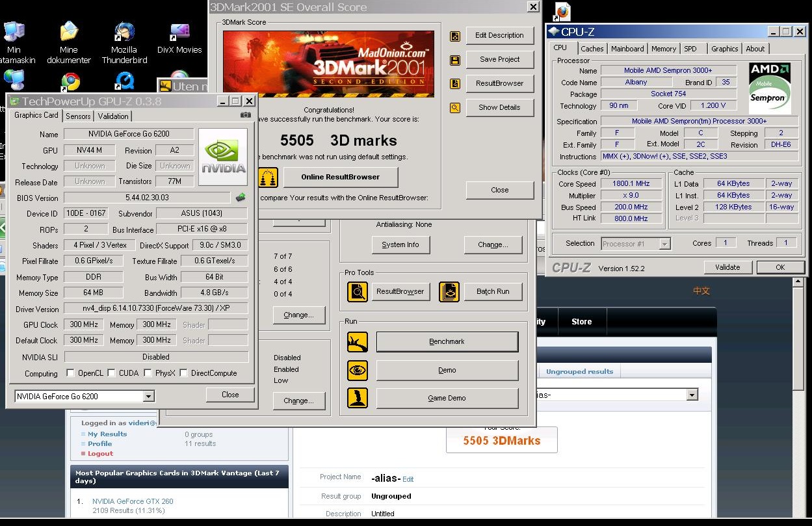Viewport: 812px width, 526px height.
Task: Click the Batch Run button
Action: click(493, 292)
